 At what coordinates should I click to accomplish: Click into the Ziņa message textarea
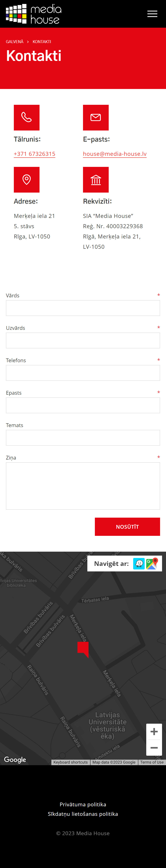click(x=83, y=486)
